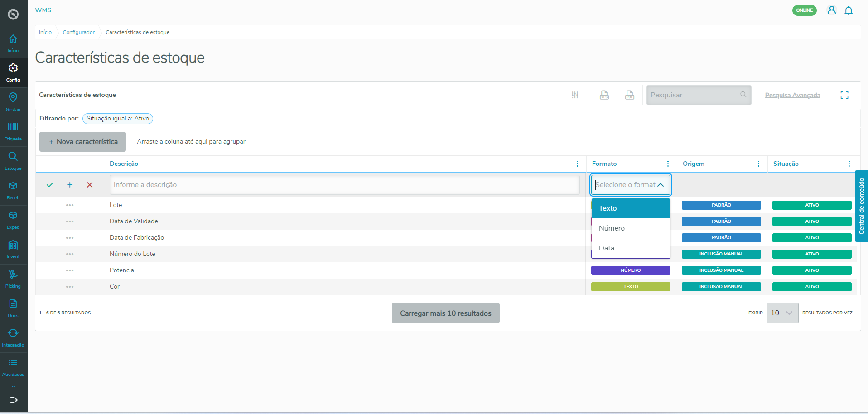Open row actions for Data de Fabricação
This screenshot has width=868, height=414.
[70, 238]
